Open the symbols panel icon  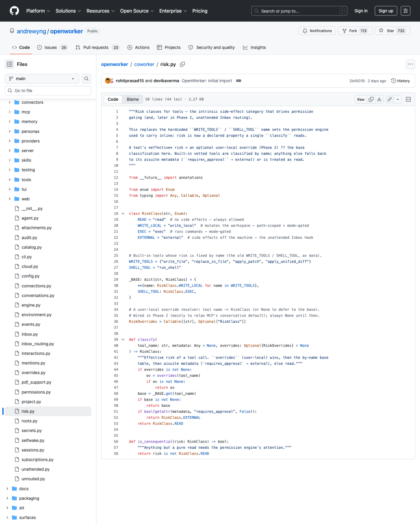pos(408,100)
